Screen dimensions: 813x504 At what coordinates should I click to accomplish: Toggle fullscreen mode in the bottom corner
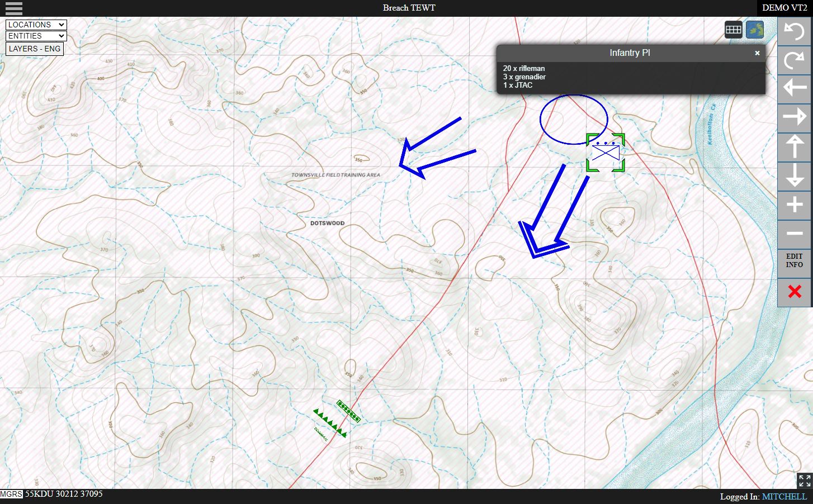tap(804, 481)
